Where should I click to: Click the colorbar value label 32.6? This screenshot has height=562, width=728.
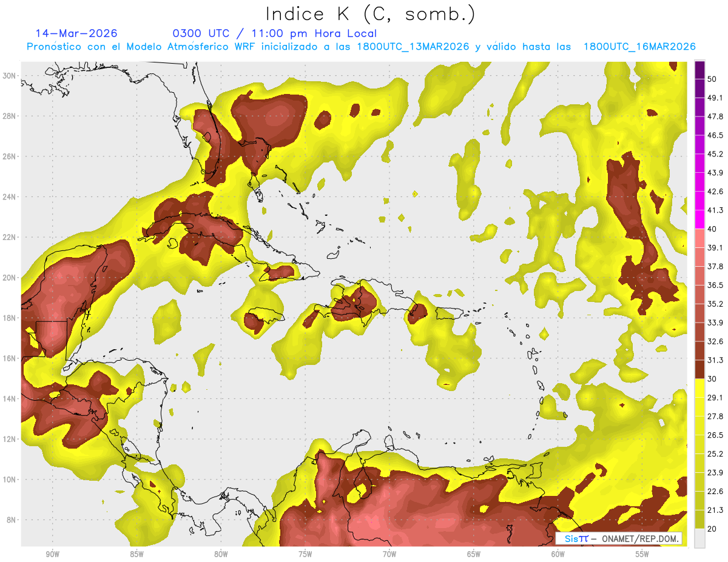pyautogui.click(x=715, y=341)
